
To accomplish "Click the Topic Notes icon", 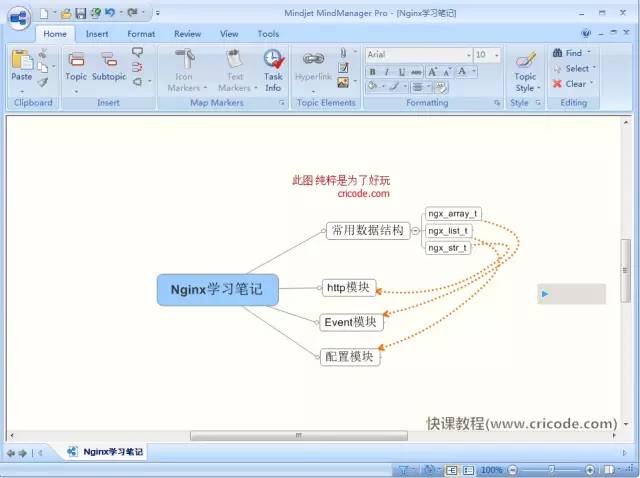I will pyautogui.click(x=343, y=68).
